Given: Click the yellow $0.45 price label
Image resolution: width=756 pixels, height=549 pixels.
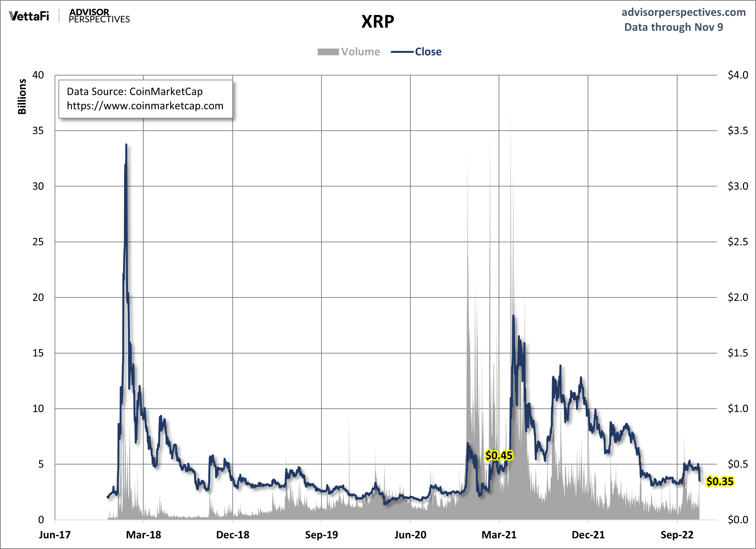Looking at the screenshot, I should tap(499, 455).
